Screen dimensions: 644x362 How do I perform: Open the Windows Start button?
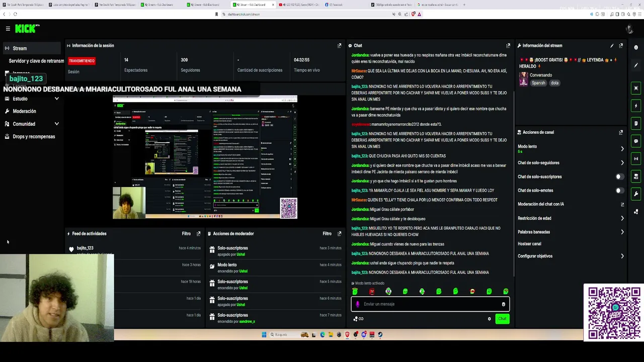point(264,334)
